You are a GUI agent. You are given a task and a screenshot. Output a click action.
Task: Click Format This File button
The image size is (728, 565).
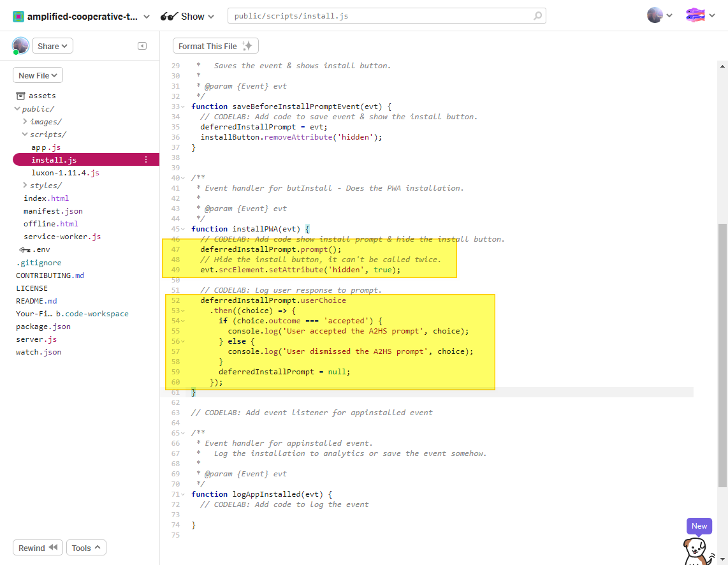coord(215,46)
